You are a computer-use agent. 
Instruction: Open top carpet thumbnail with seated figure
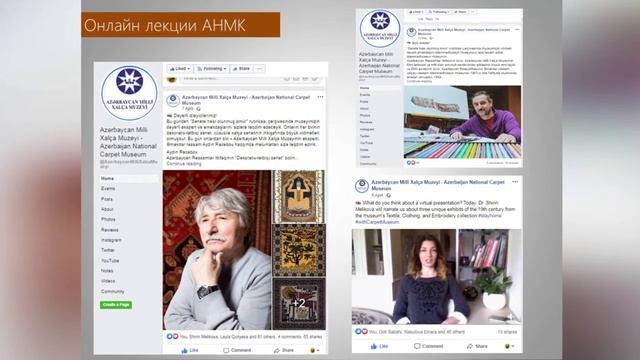[299, 196]
